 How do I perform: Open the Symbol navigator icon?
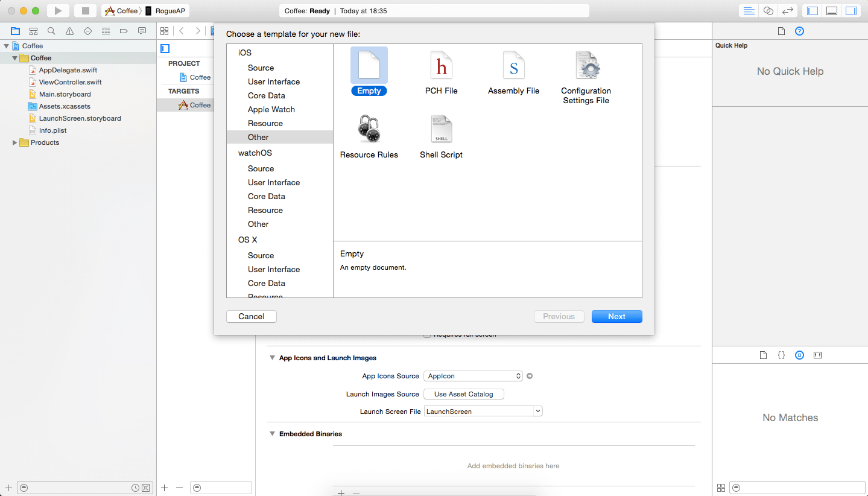(33, 31)
